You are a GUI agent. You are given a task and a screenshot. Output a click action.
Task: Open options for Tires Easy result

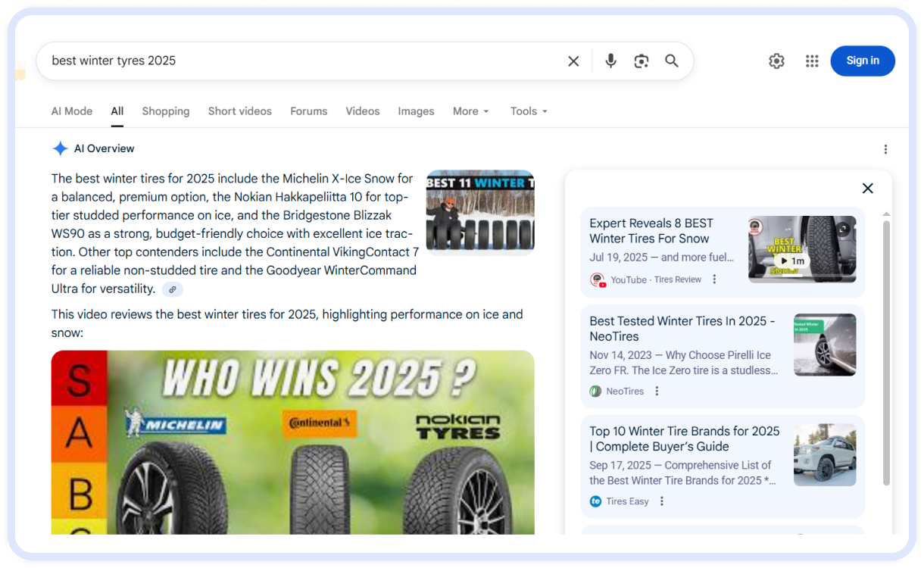[x=662, y=501]
